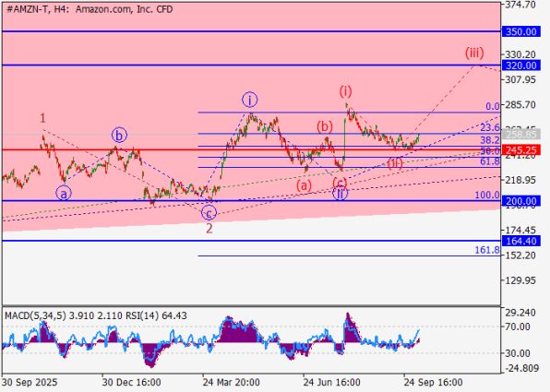Click the 330.20 value on price scale
The width and height of the screenshot is (550, 392).
point(520,54)
